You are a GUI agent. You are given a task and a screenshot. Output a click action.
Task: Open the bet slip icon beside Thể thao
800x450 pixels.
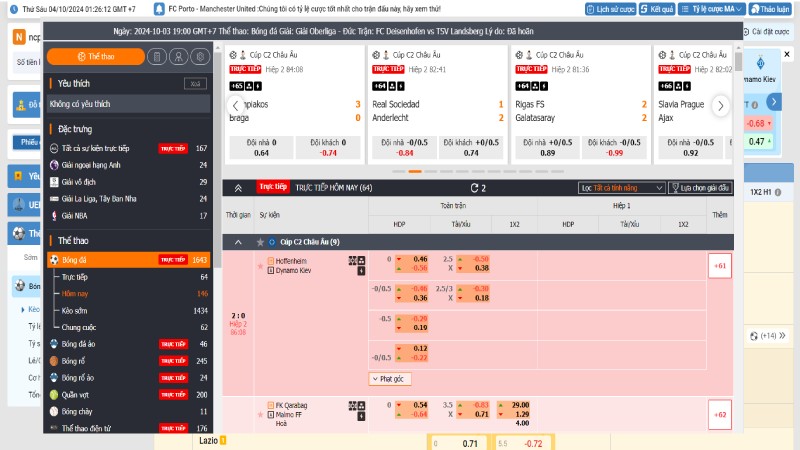157,57
